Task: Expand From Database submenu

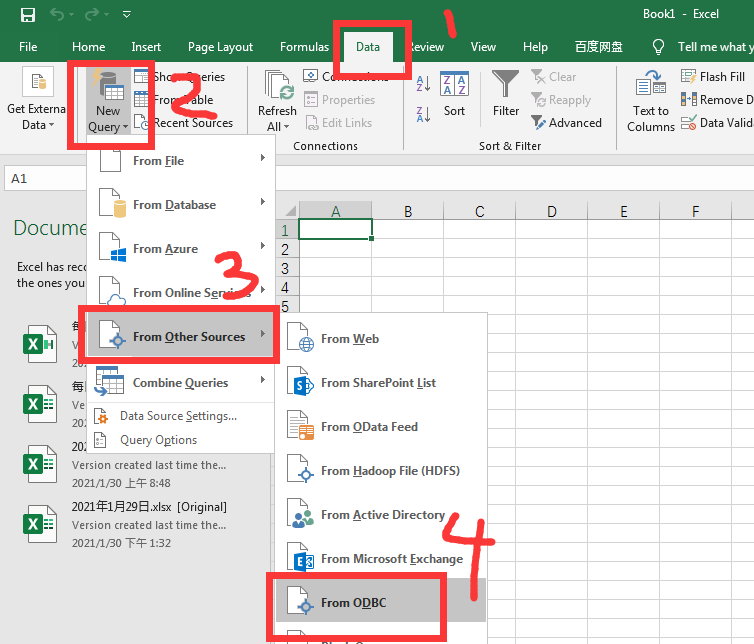Action: 181,204
